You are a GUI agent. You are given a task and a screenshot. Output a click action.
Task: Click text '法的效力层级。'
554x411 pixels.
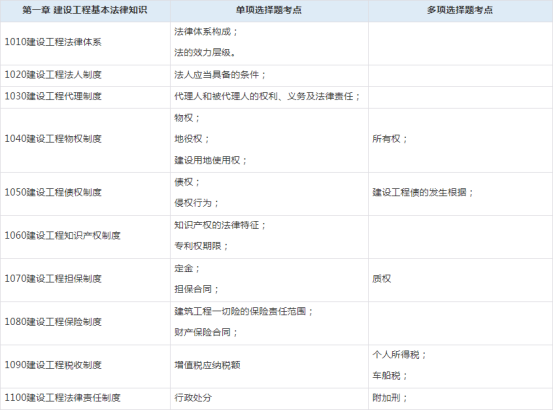click(x=205, y=52)
